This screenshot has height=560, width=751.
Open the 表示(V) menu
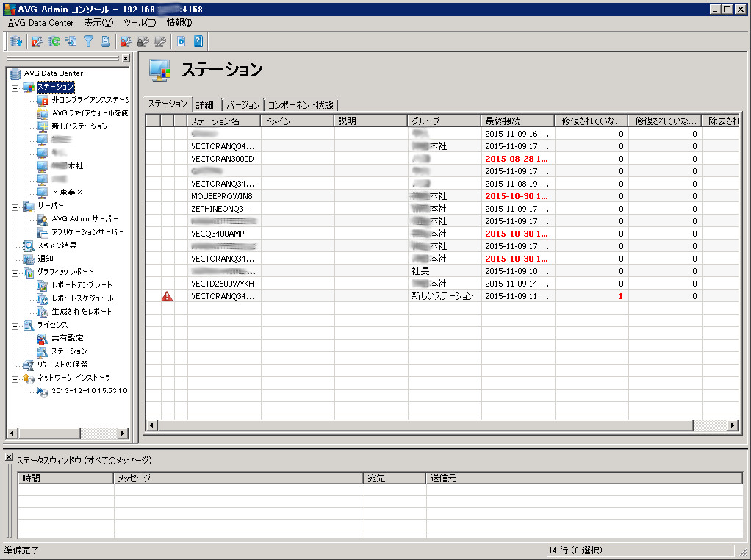pos(98,23)
